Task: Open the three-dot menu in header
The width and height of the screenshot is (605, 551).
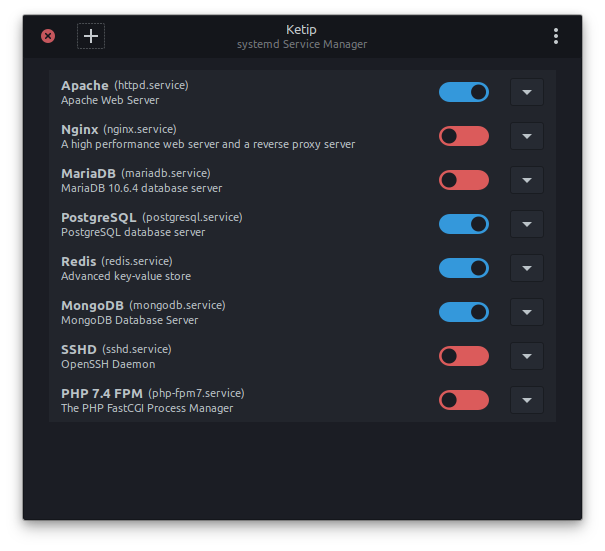Action: [x=556, y=36]
